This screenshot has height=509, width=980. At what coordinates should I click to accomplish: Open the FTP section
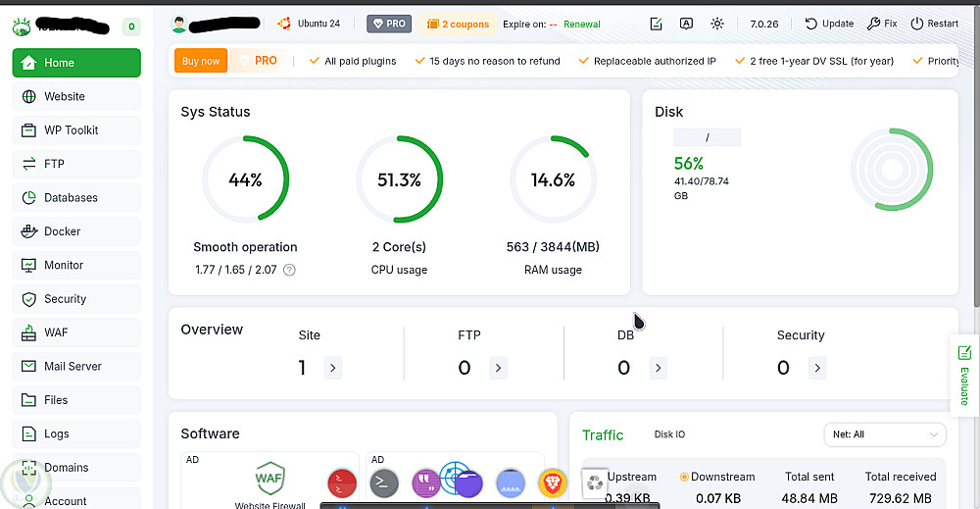pyautogui.click(x=76, y=164)
